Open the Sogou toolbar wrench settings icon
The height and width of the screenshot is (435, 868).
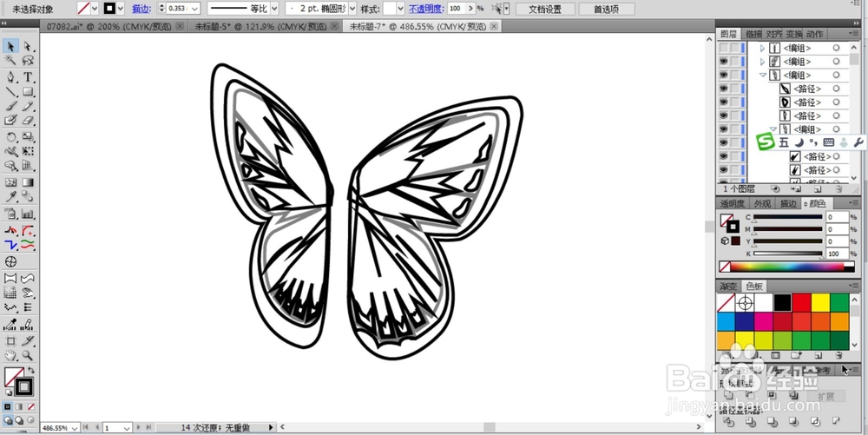click(858, 142)
